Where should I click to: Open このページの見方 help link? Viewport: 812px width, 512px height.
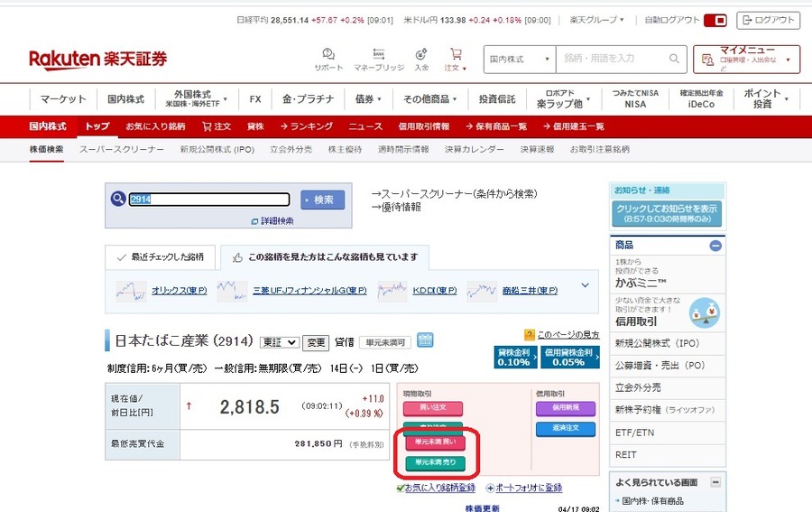tap(568, 335)
